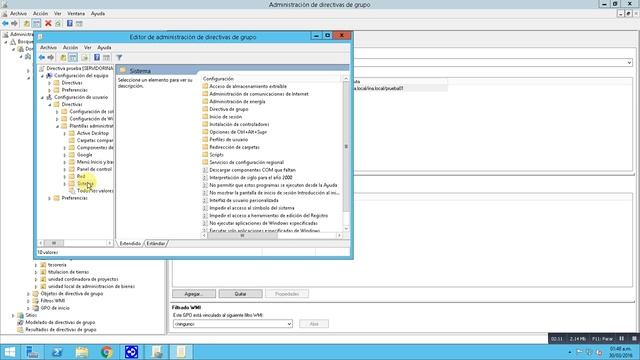Expand the Panel de control tree node
Viewport: 640px width, 360px height.
(x=64, y=169)
